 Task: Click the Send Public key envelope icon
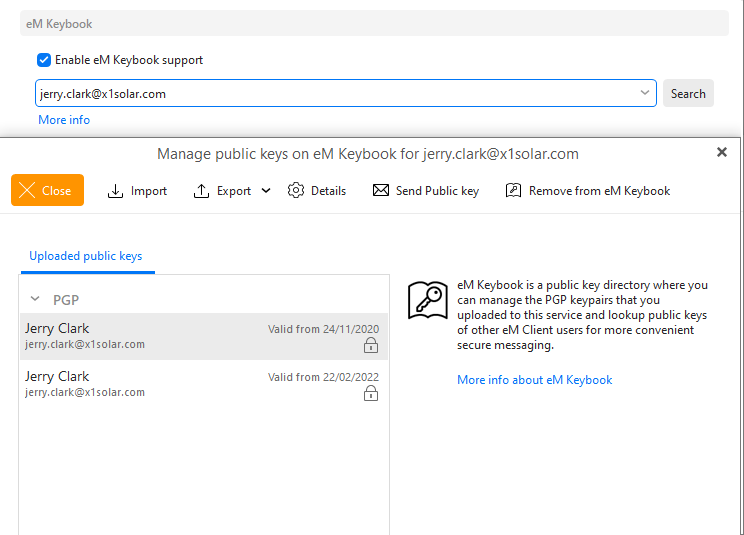click(381, 191)
